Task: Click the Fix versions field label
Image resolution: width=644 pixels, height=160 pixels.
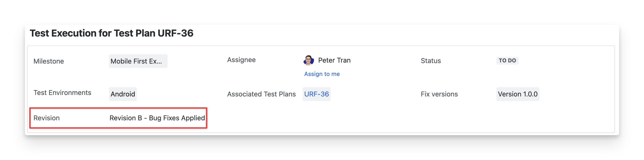Action: pyautogui.click(x=439, y=94)
